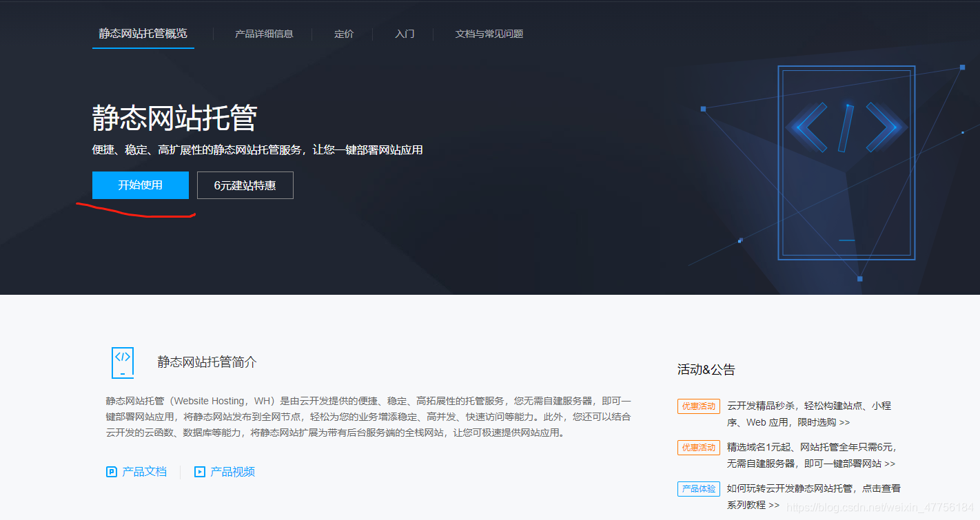点击右侧大图中的 </> 代码图形

846,127
